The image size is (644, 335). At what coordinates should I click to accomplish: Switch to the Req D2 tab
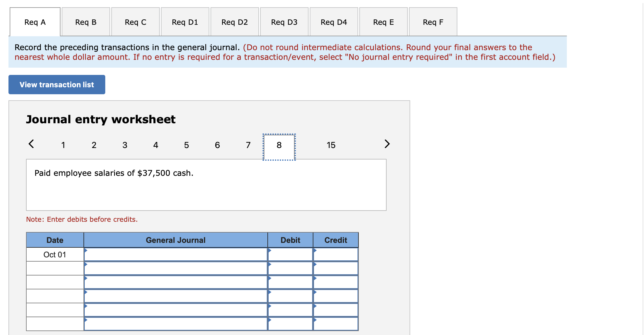[234, 22]
